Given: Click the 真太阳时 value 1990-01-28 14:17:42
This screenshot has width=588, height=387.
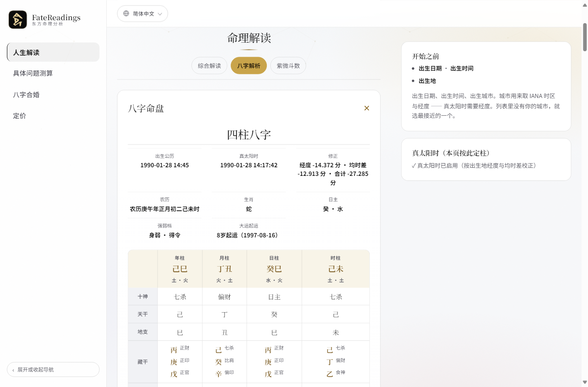Looking at the screenshot, I should [x=249, y=165].
